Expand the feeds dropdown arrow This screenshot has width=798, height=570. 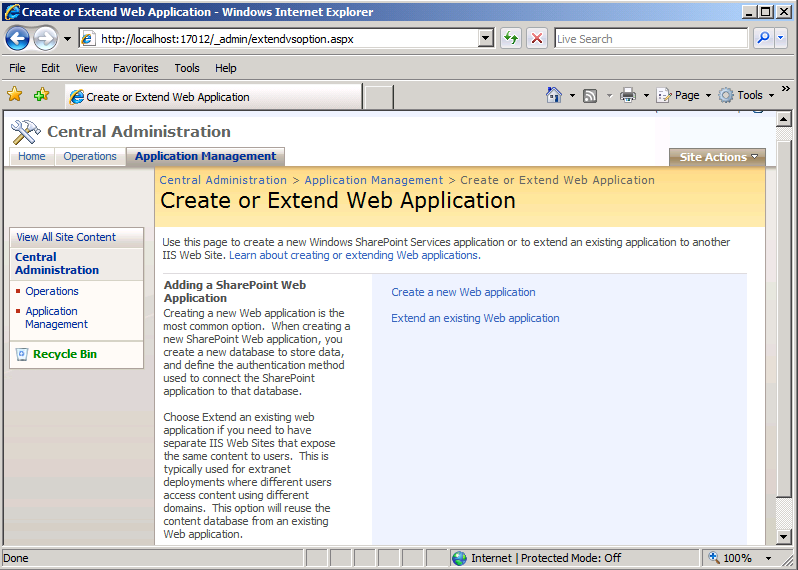click(x=609, y=95)
